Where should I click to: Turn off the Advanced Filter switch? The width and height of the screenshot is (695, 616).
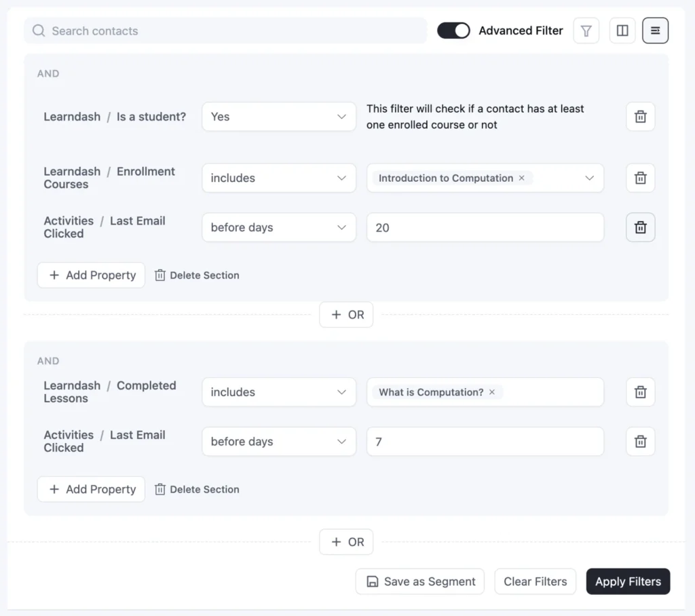point(453,31)
